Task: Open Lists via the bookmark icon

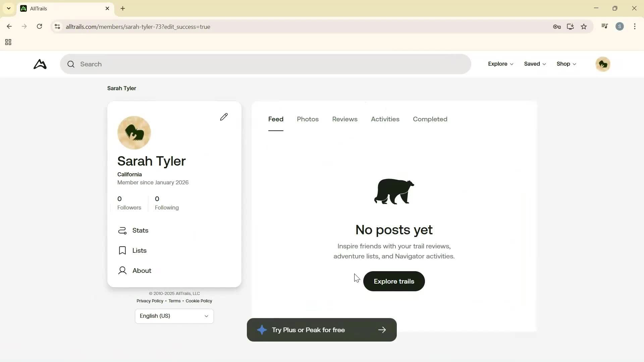Action: (x=122, y=250)
